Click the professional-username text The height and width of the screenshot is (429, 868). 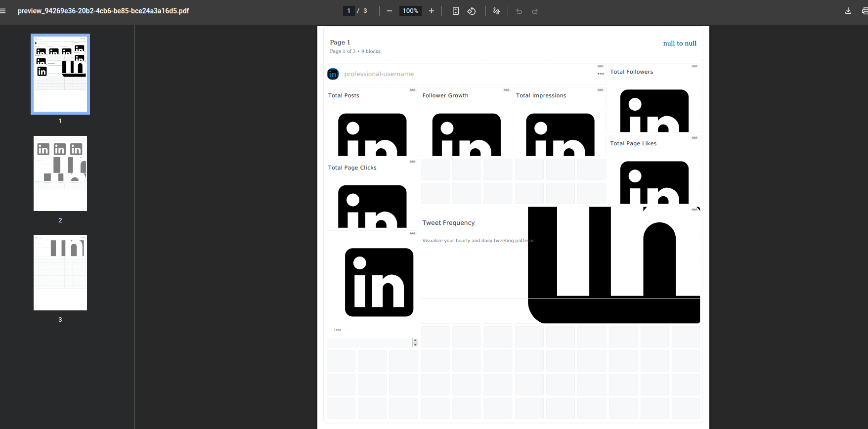379,74
